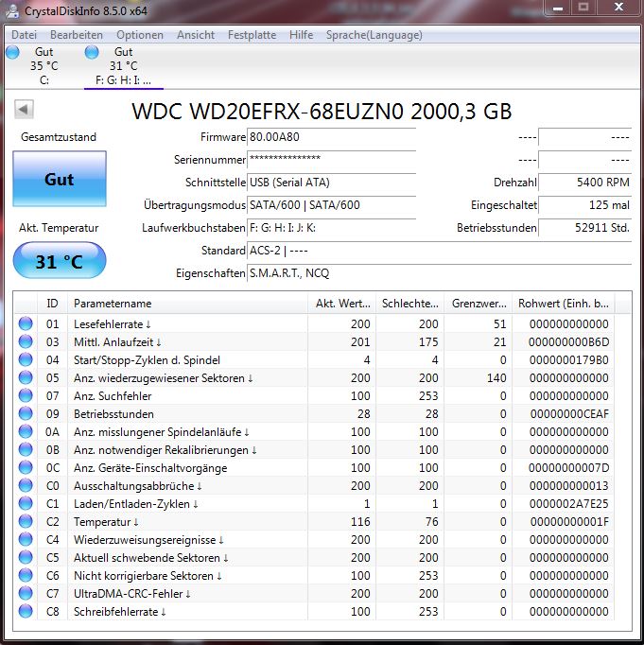Select the C: drive tab at 35 °C
644x645 pixels.
(44, 66)
